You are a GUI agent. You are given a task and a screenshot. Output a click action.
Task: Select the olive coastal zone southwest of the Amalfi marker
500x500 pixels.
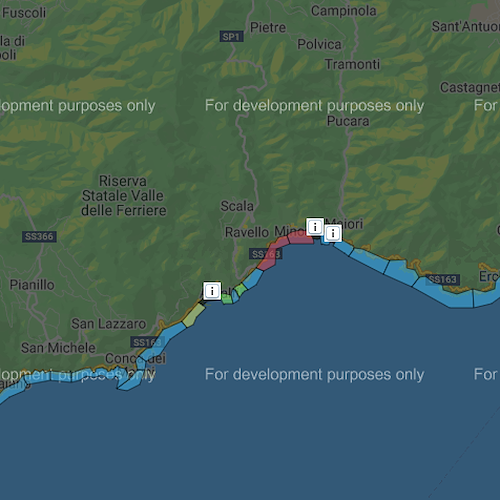(194, 315)
